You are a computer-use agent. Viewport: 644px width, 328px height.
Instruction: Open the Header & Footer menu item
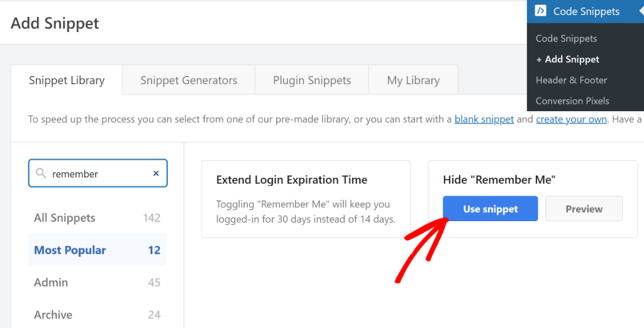pos(571,80)
